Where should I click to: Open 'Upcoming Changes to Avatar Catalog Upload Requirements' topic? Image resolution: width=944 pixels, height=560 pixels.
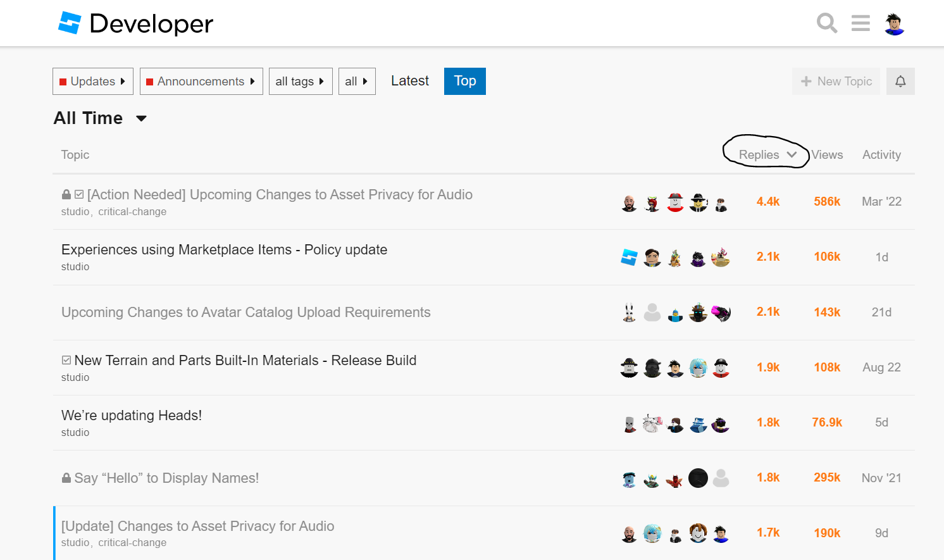point(246,312)
